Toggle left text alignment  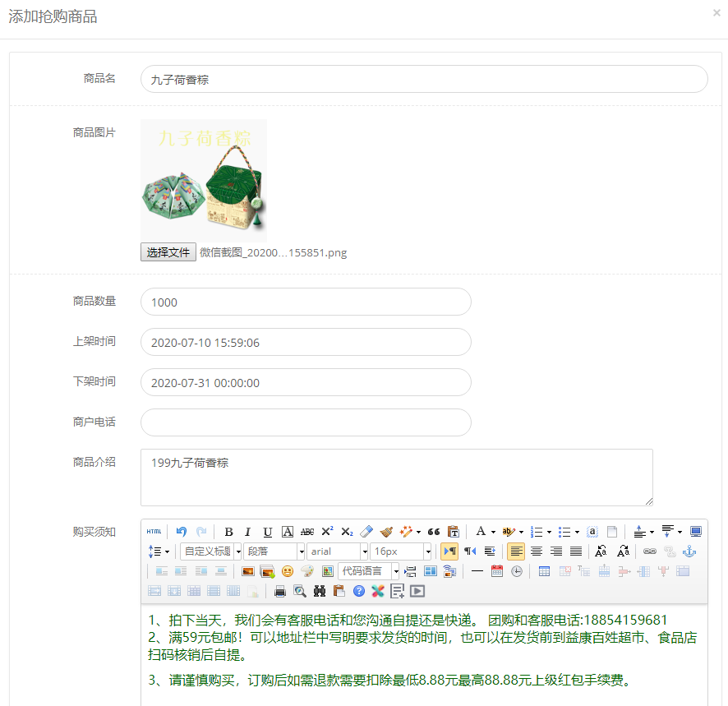click(516, 551)
